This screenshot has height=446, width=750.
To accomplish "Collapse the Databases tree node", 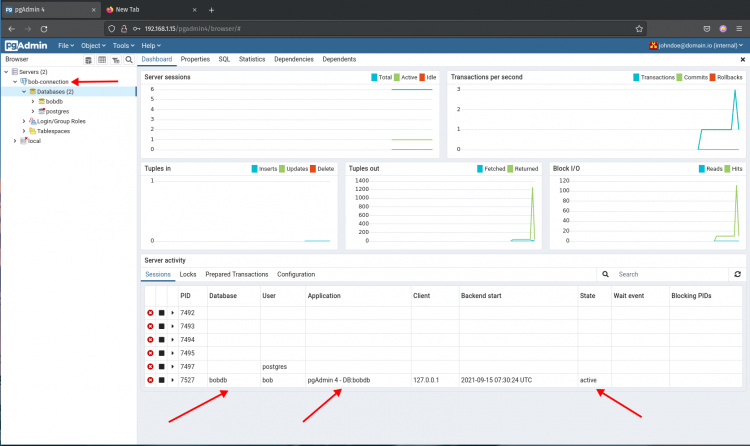I will tap(24, 91).
